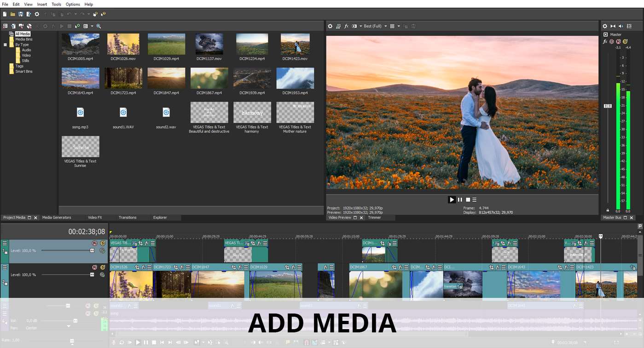This screenshot has height=348, width=644.
Task: Open the Project Media search magnifier
Action: point(99,26)
